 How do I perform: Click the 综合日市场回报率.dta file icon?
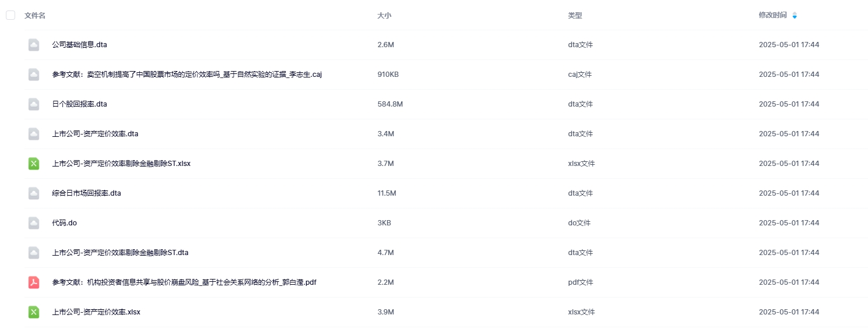(34, 193)
